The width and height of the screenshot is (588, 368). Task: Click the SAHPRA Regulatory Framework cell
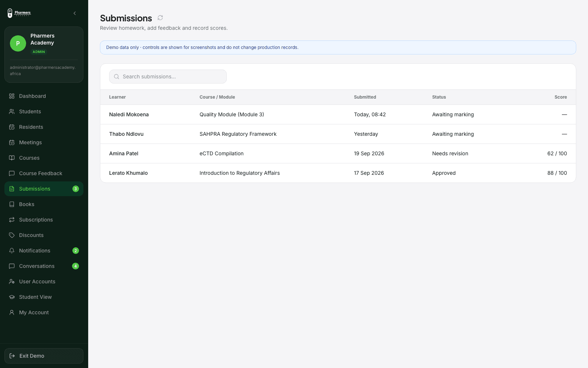click(238, 134)
